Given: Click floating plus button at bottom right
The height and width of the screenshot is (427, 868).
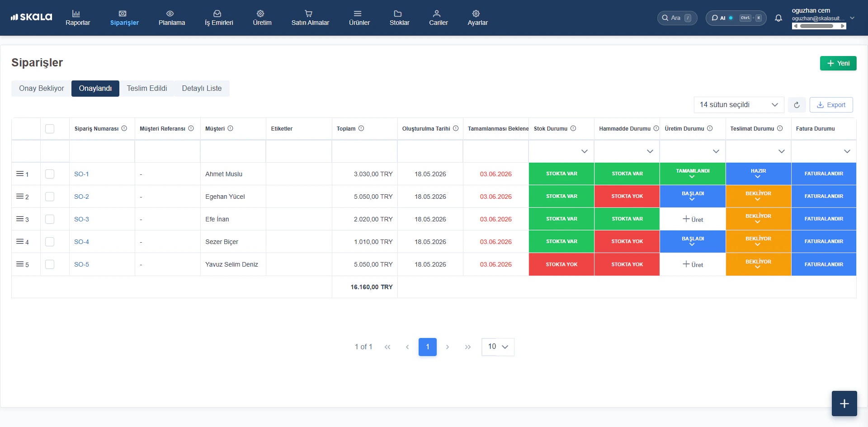Looking at the screenshot, I should (844, 404).
